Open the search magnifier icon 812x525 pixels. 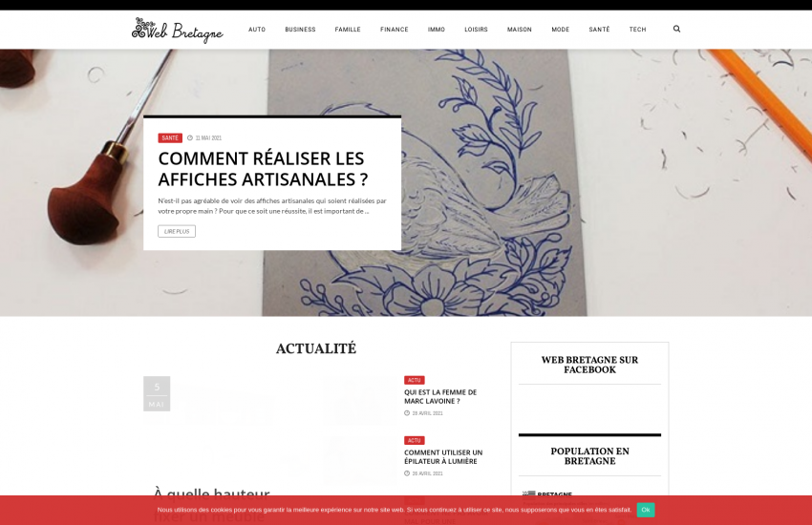[676, 29]
